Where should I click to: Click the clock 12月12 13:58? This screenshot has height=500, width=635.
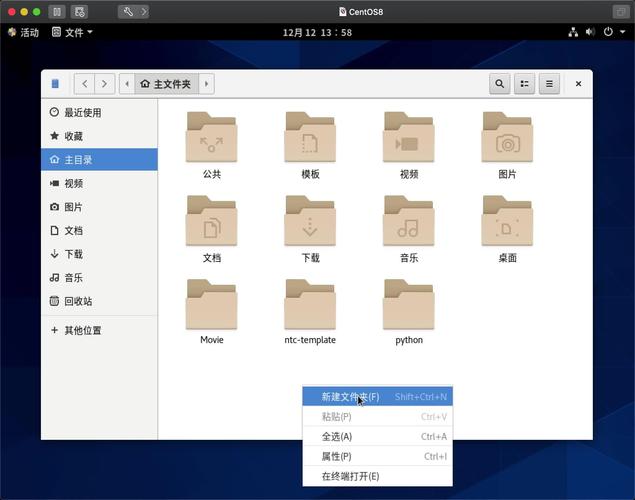coord(317,32)
